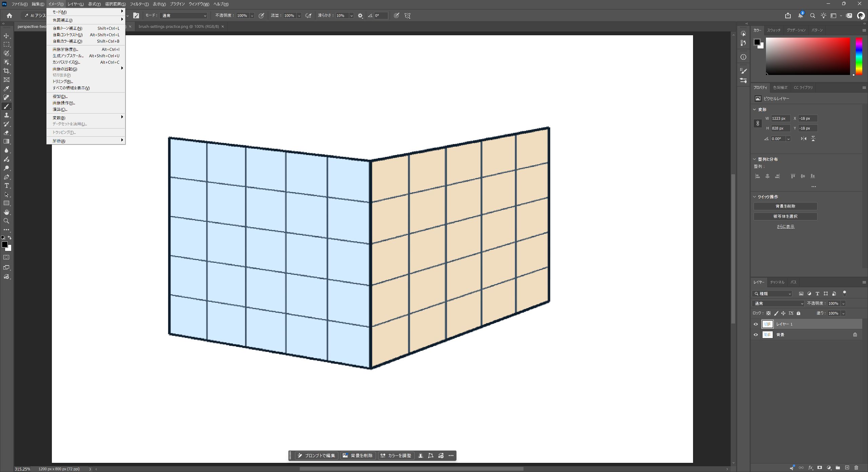Toggle lock transparent pixels
This screenshot has width=868, height=472.
coord(769,313)
